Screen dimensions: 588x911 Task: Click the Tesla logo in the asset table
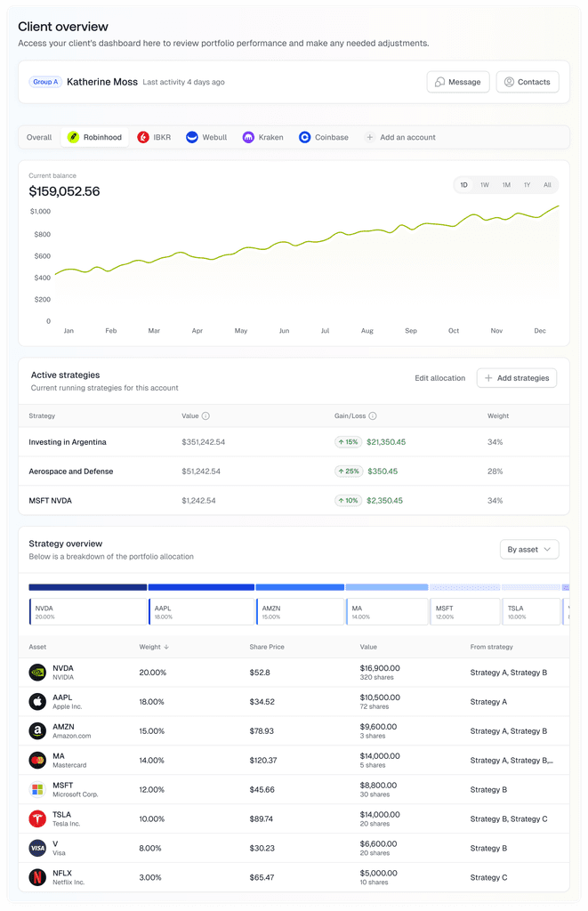pos(37,818)
